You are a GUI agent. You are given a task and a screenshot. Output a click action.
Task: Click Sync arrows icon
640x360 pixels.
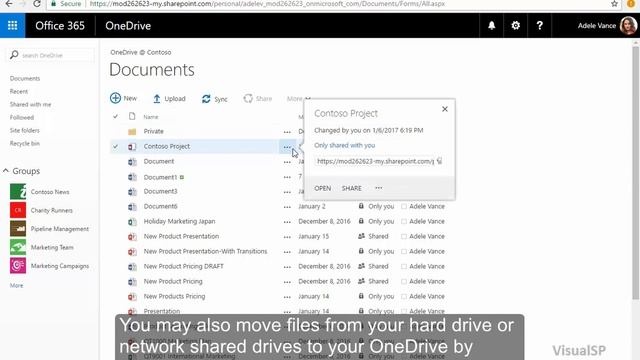206,99
